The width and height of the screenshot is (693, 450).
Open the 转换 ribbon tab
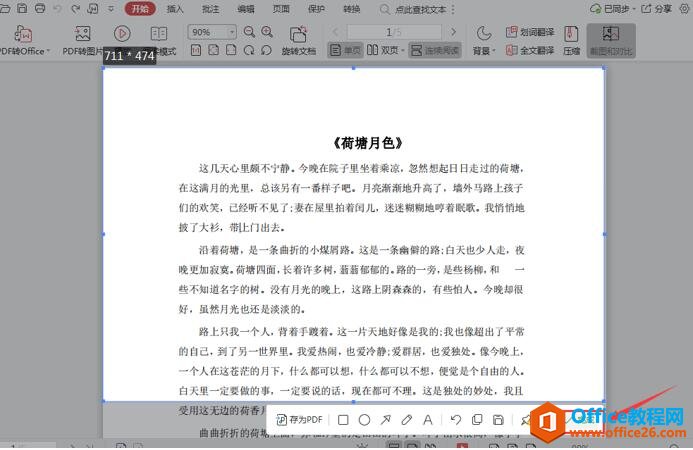pos(352,9)
